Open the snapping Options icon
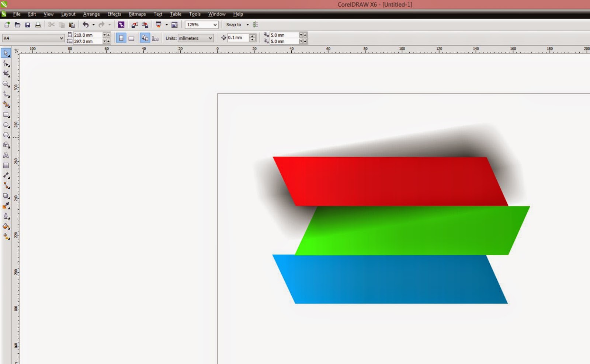This screenshot has height=364, width=590. pos(256,25)
